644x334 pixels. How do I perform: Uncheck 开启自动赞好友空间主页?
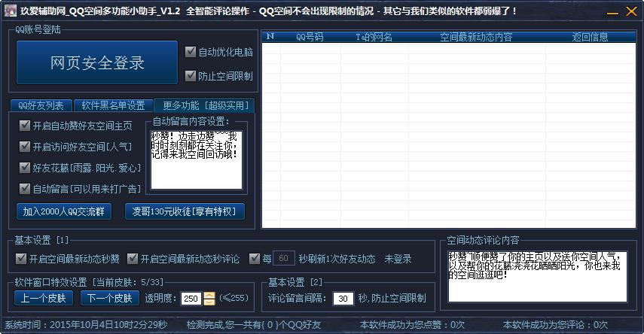(x=25, y=126)
